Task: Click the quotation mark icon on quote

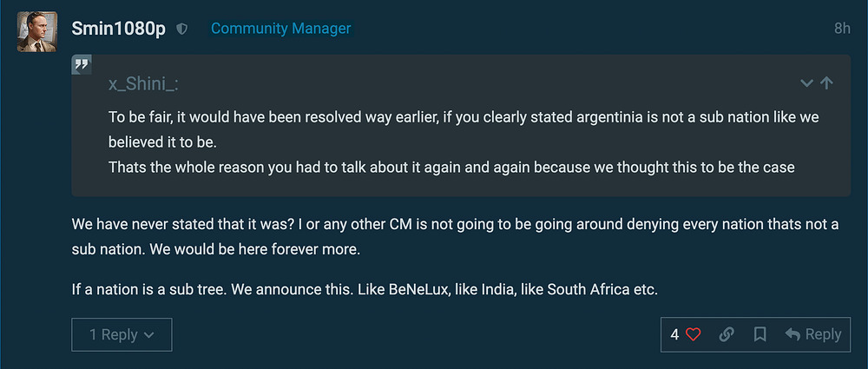Action: coord(82,64)
